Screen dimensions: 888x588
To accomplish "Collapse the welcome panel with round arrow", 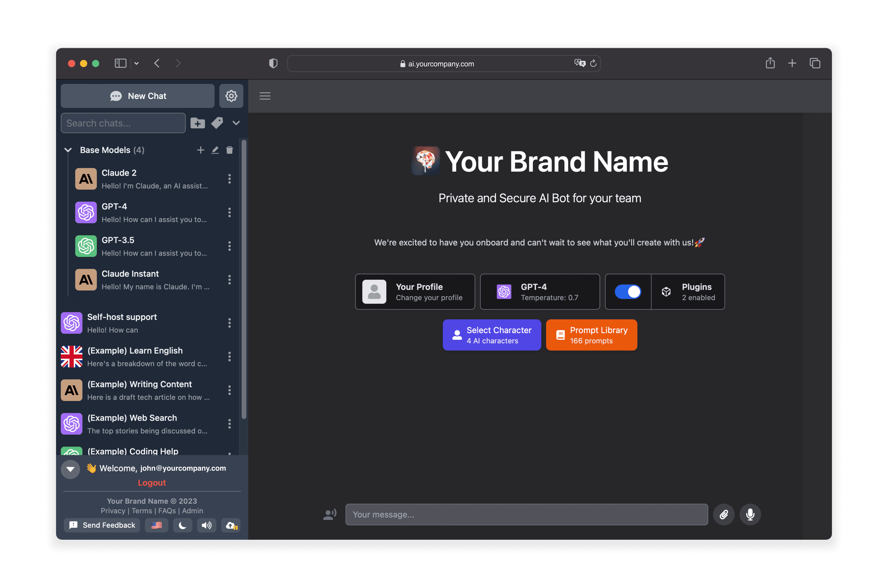I will (70, 469).
